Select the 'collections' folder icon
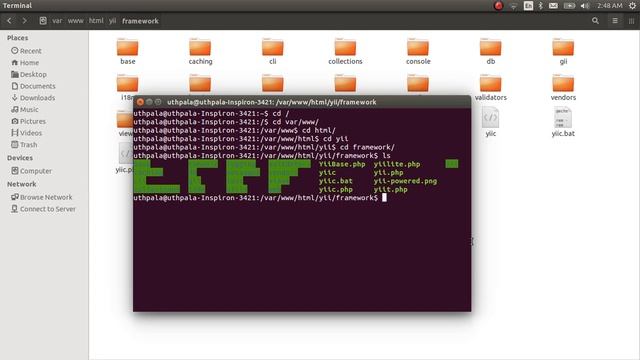 pyautogui.click(x=345, y=47)
